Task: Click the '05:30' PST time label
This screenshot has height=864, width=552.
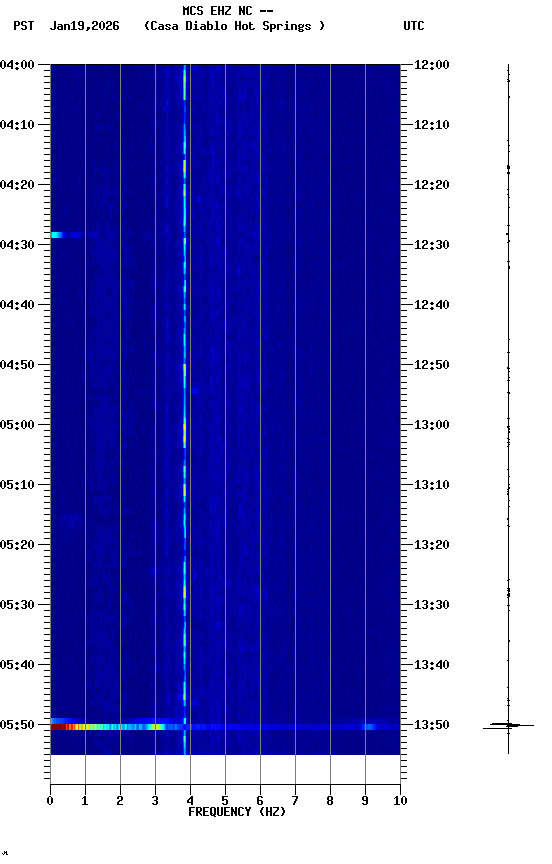Action: (x=17, y=605)
